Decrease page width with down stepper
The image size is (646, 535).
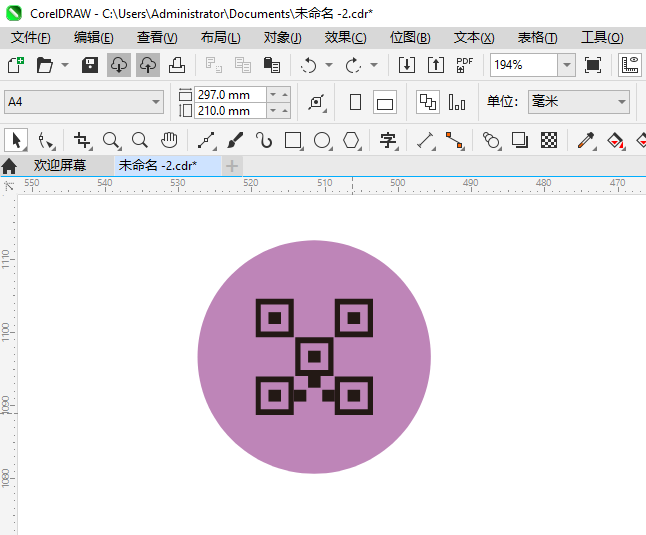(x=273, y=95)
